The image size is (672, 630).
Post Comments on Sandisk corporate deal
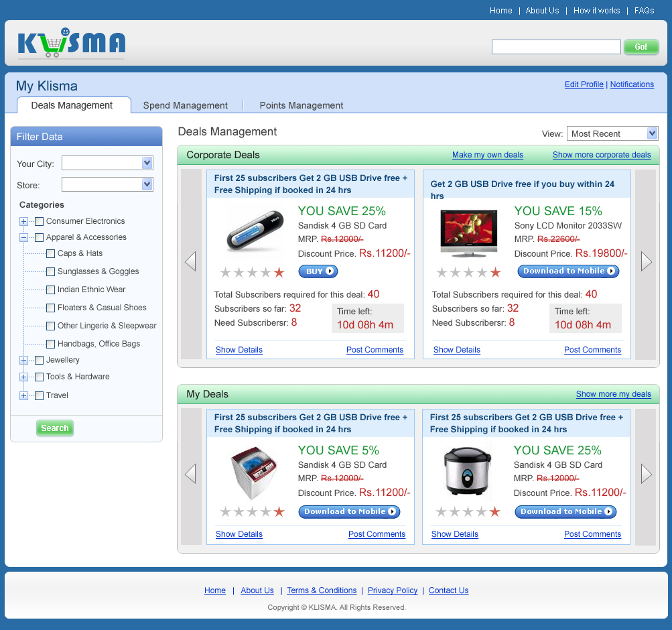[375, 350]
